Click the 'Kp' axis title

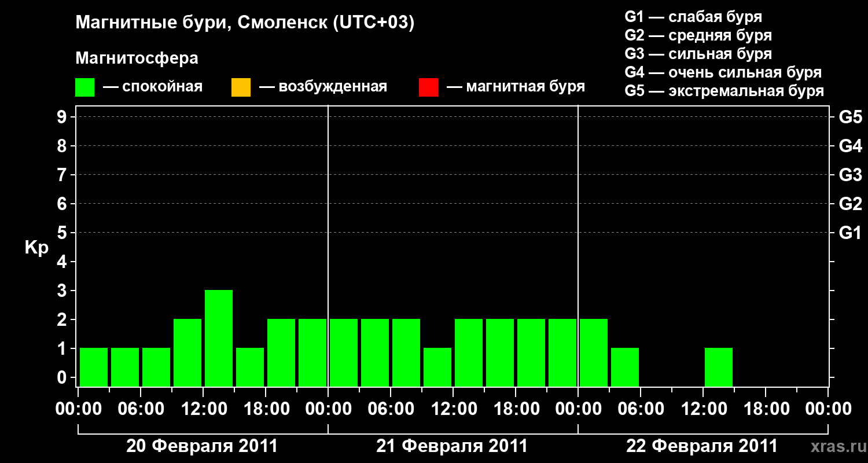tap(36, 248)
